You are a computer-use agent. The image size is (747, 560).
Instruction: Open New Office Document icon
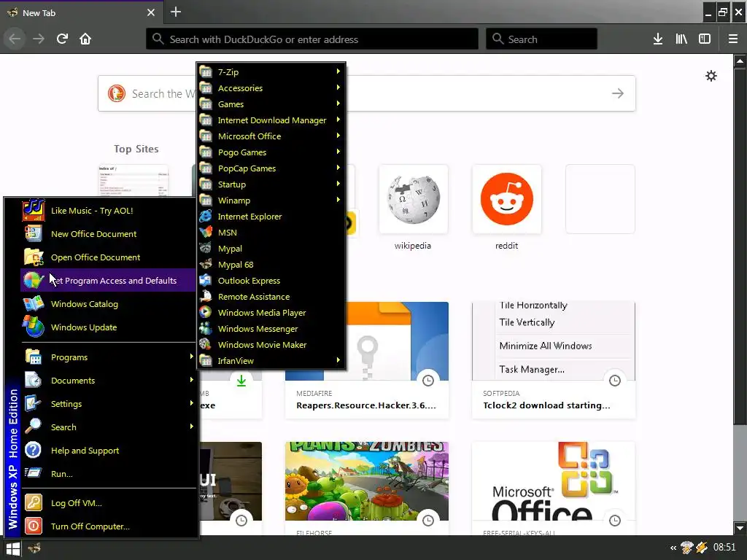(34, 234)
